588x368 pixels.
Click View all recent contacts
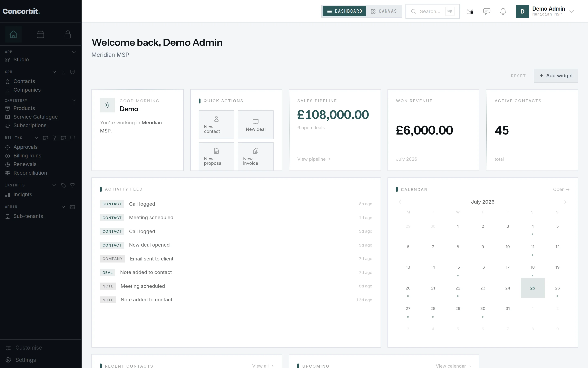coord(263,366)
